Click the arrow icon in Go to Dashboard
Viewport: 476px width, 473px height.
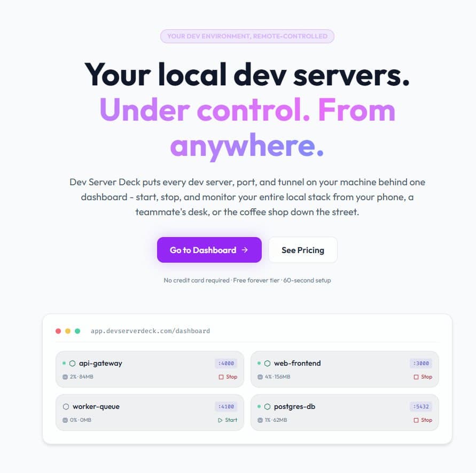point(245,250)
